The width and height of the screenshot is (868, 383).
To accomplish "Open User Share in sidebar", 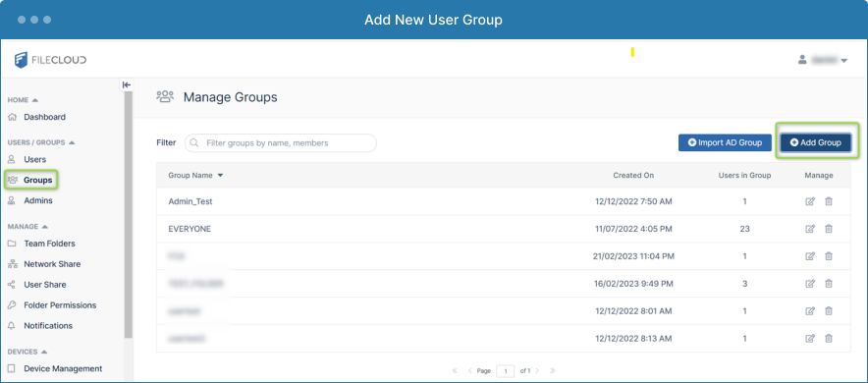I will 45,285.
